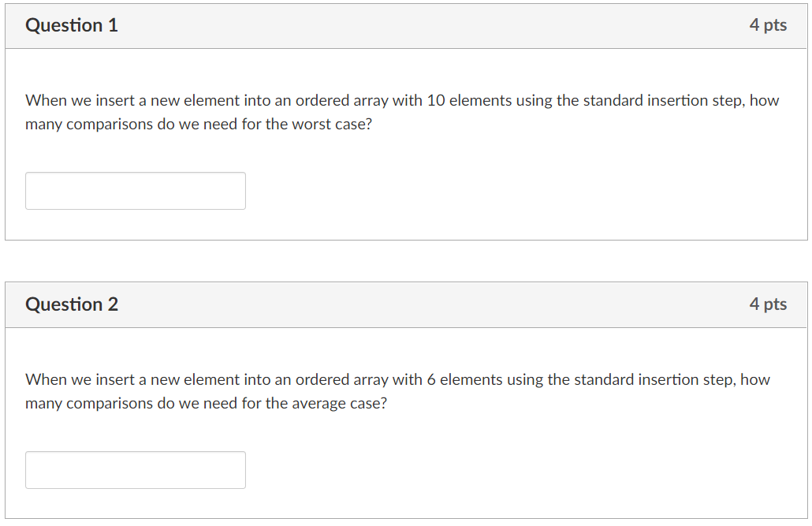Image resolution: width=812 pixels, height=526 pixels.
Task: Click the gray header bar of Question 1
Action: click(x=406, y=26)
